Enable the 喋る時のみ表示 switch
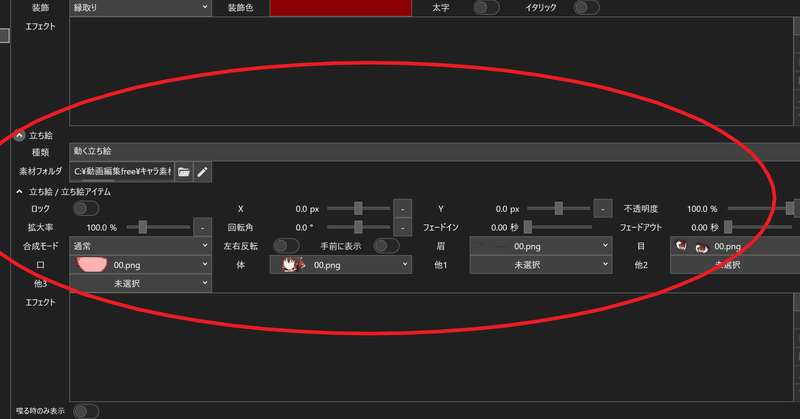Screen dimensions: 800x419 (86, 411)
